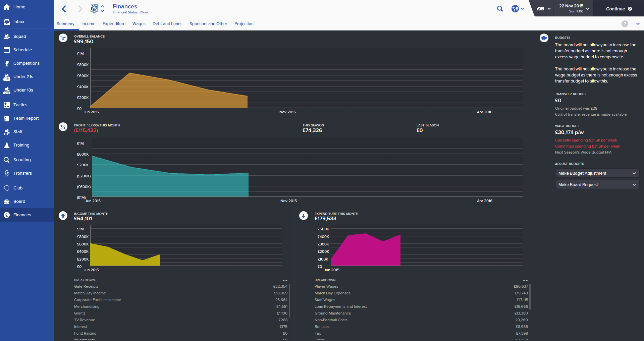
Task: Click the world globe icon
Action: click(515, 9)
